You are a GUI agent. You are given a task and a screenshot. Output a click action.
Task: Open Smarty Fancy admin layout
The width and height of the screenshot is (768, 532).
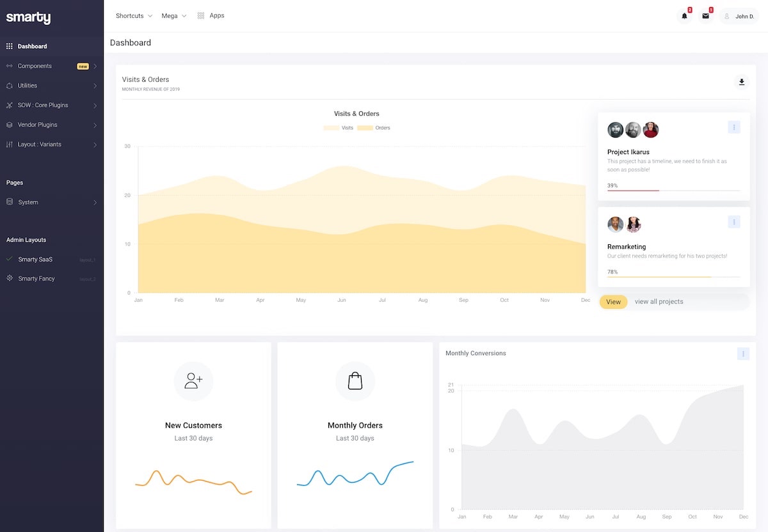pos(36,279)
